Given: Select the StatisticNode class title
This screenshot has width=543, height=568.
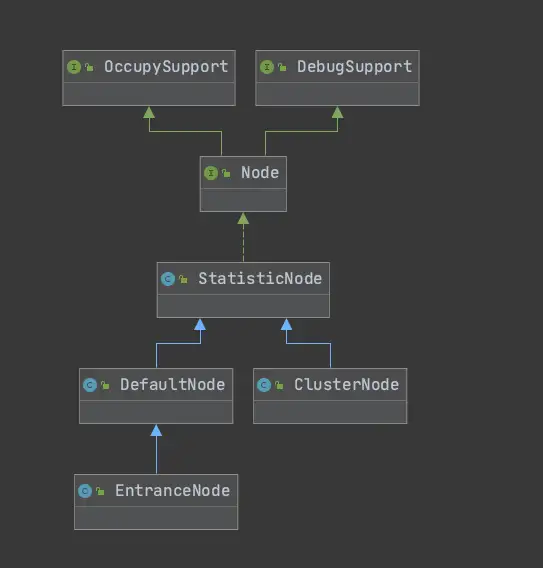Looking at the screenshot, I should point(260,279).
